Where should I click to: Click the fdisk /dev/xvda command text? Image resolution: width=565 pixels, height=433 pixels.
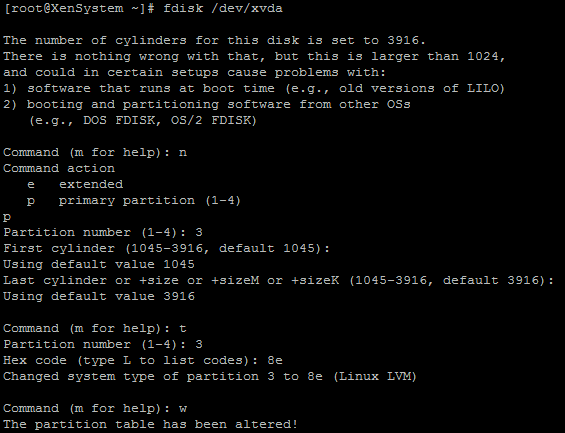[x=223, y=8]
